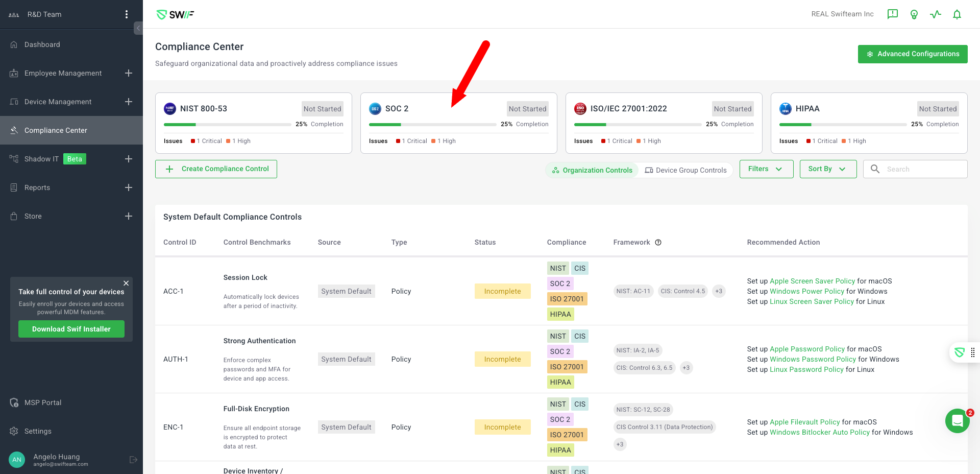The height and width of the screenshot is (474, 980).
Task: Open the activity pulse icon
Action: (936, 14)
